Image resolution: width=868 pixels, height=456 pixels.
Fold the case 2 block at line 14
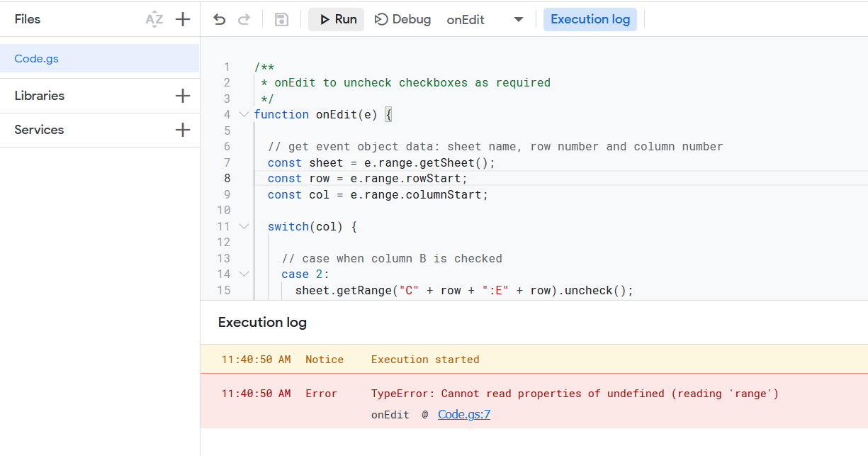click(x=244, y=274)
